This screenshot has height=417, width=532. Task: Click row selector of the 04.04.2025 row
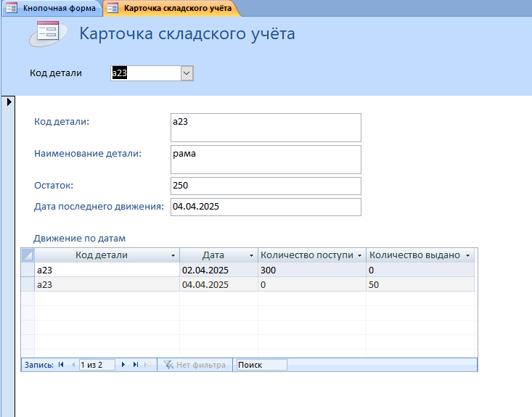(x=28, y=284)
